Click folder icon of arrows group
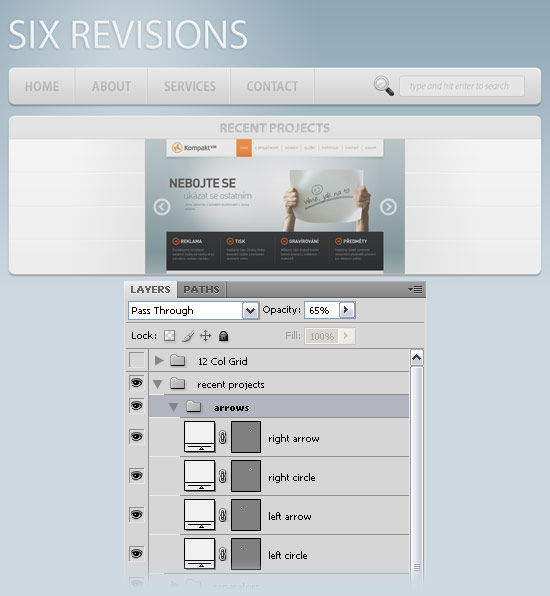 [x=193, y=407]
